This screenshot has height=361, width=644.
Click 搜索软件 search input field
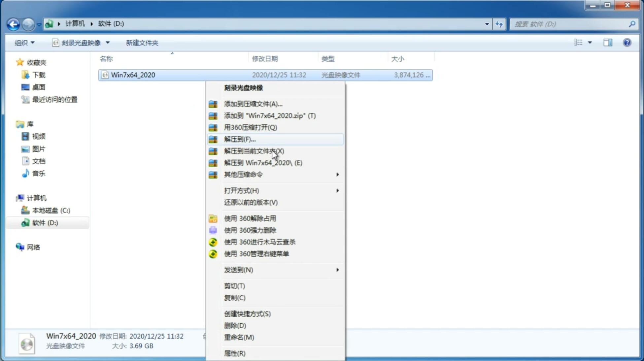[x=571, y=24]
